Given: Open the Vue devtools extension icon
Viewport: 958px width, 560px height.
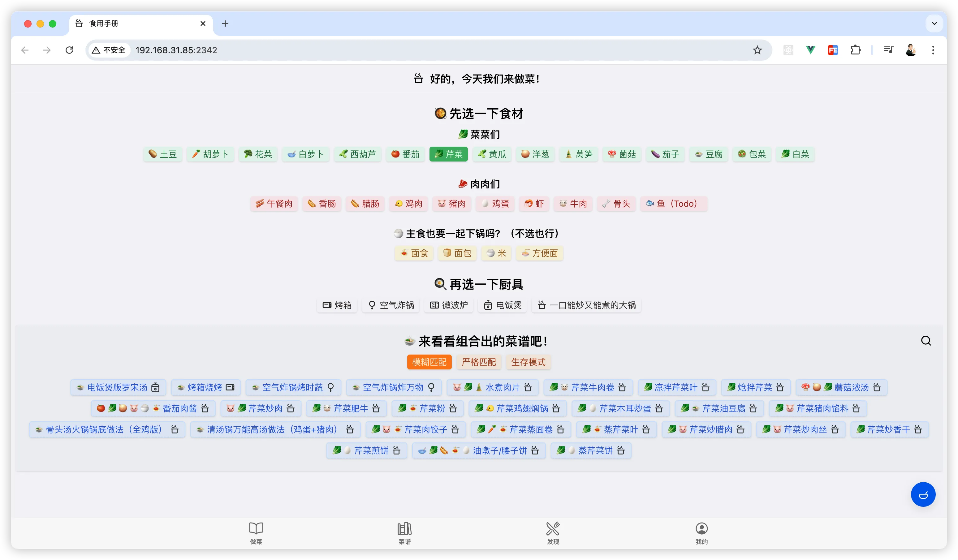Looking at the screenshot, I should pos(810,50).
